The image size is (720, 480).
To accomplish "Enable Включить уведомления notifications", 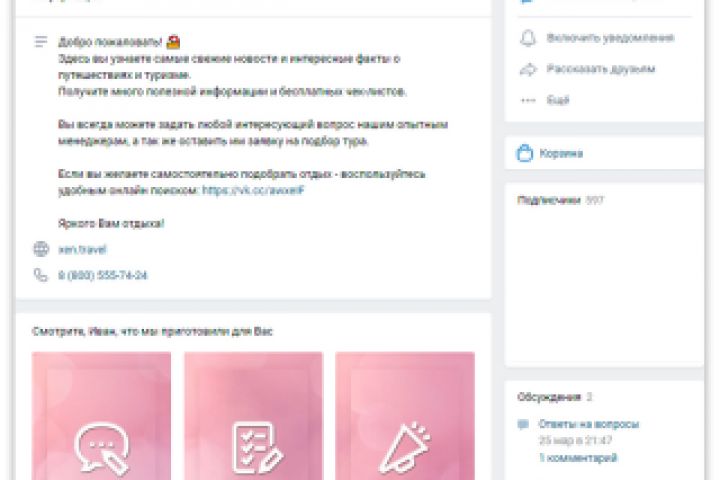I will [610, 38].
